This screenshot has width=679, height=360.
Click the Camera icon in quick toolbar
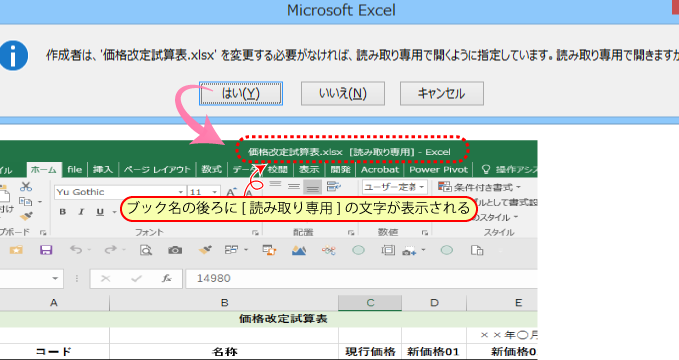pyautogui.click(x=175, y=250)
